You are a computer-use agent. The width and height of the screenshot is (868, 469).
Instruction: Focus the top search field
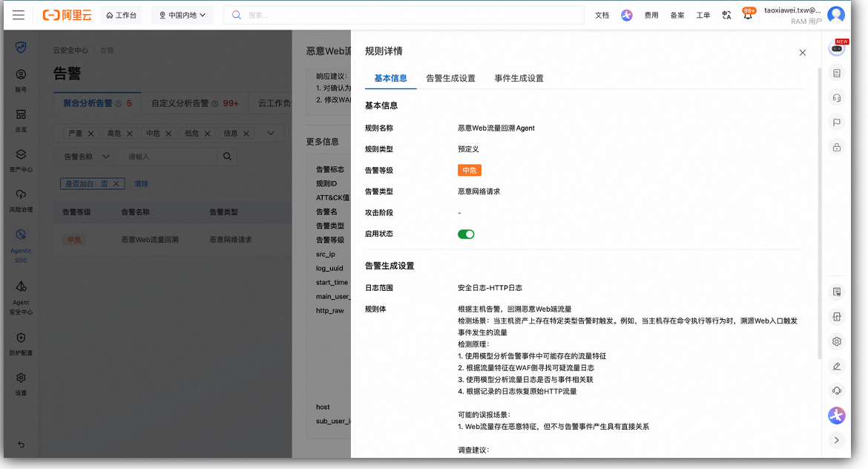pyautogui.click(x=404, y=15)
